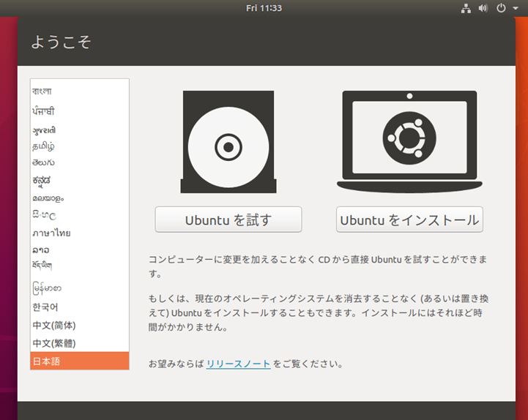
Task: Select Telugu (తెలుగు) in the language list
Action: (x=80, y=163)
